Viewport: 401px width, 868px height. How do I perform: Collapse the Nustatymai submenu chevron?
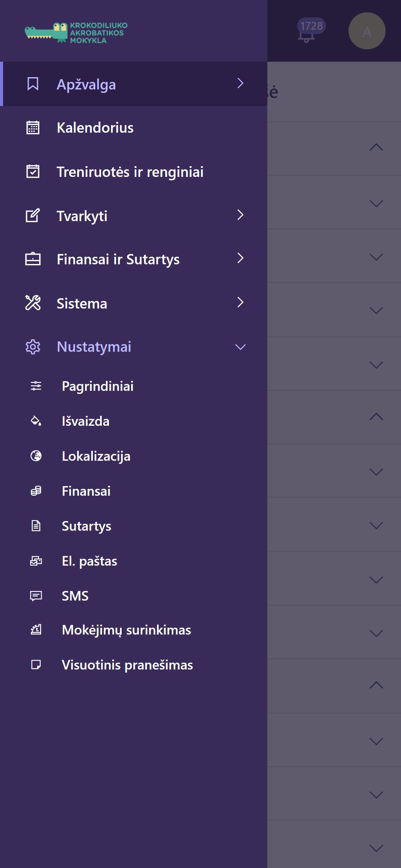pos(240,347)
